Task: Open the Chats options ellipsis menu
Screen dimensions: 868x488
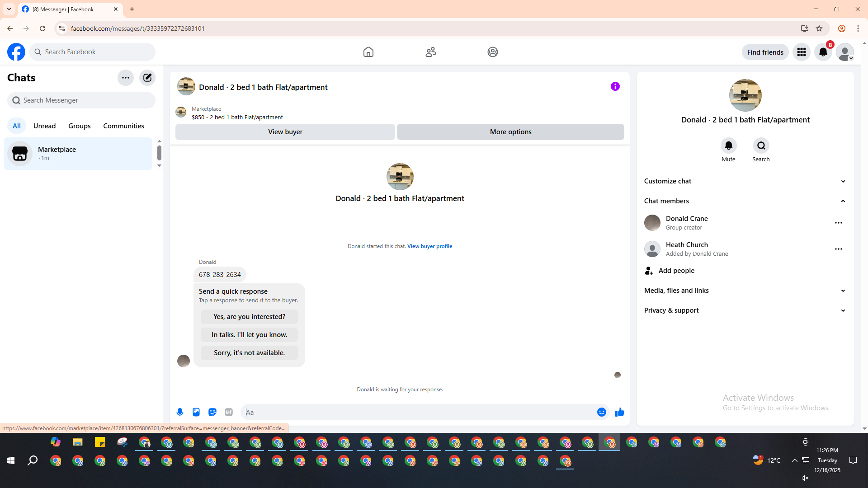Action: tap(126, 78)
